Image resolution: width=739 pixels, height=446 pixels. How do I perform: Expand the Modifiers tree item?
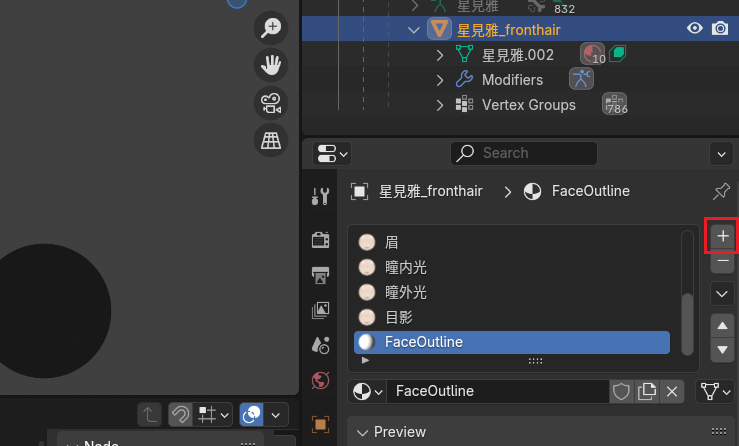click(440, 79)
